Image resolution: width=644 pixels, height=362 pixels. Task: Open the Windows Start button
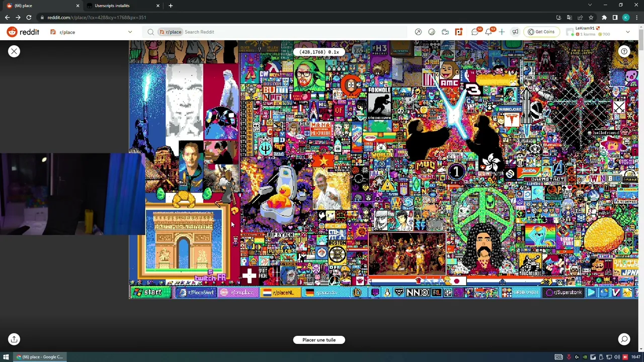coord(6,357)
